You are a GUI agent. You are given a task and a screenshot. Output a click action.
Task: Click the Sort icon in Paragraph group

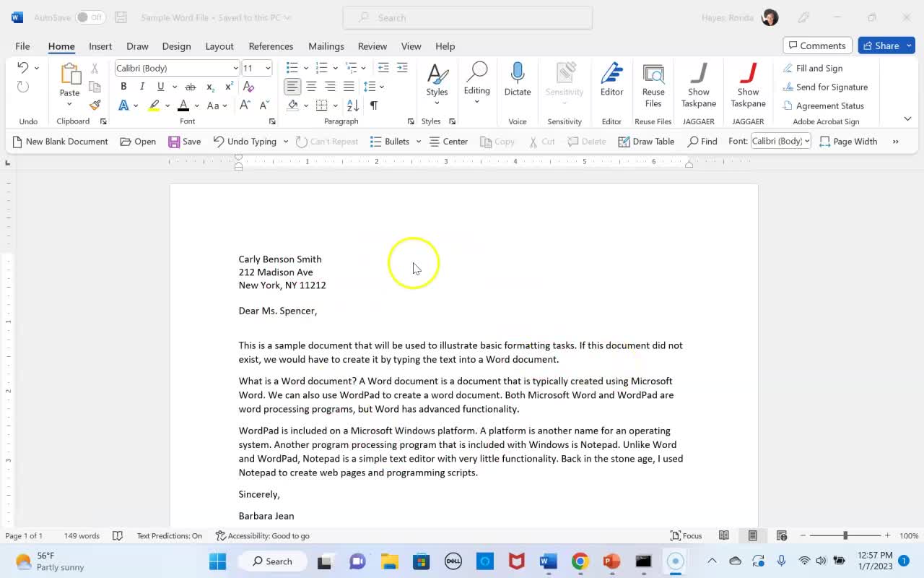tap(354, 105)
